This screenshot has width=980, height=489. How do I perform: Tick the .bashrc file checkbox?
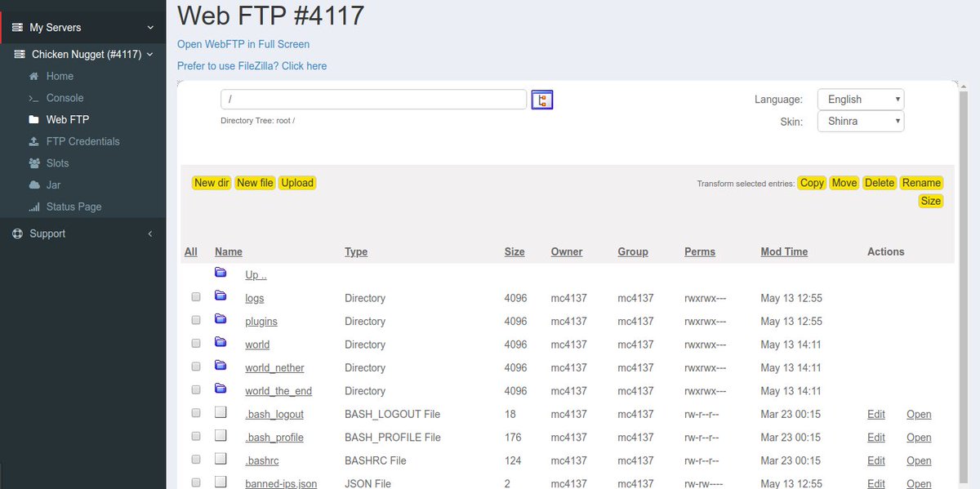coord(196,460)
